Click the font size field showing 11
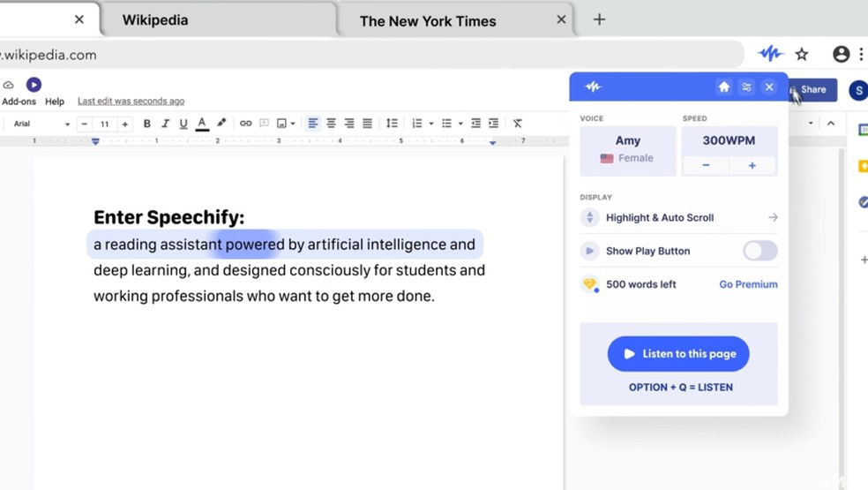 (105, 124)
